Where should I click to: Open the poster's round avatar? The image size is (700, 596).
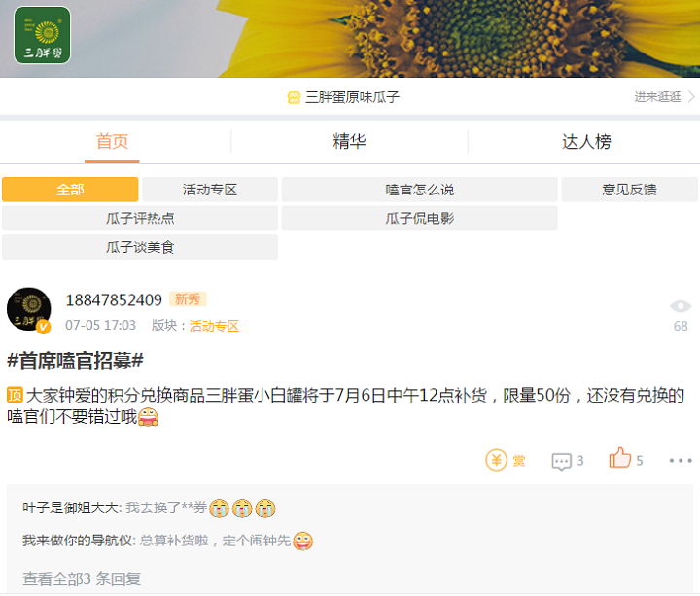pyautogui.click(x=28, y=309)
